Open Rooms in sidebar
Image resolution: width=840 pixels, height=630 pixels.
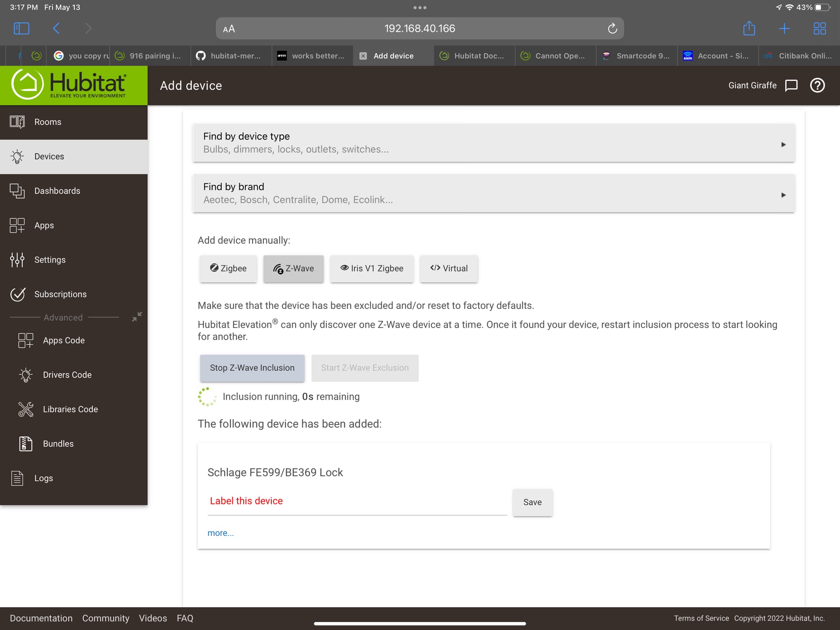tap(73, 122)
